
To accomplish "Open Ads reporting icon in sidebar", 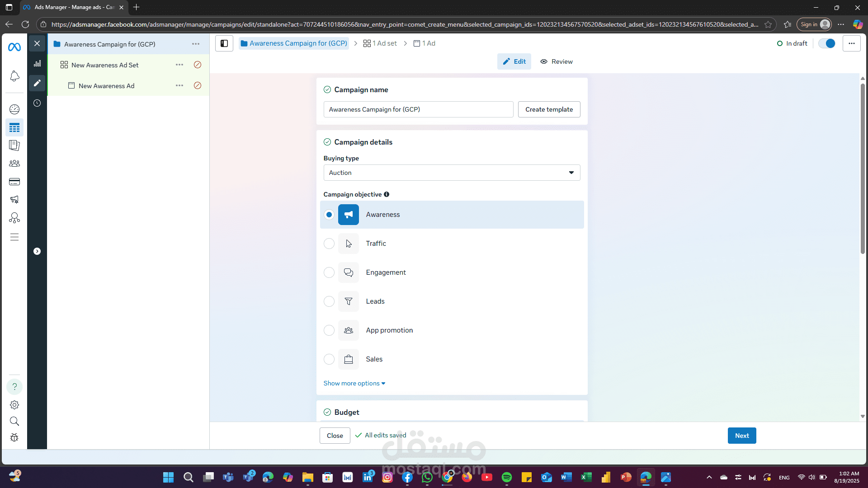I will click(14, 145).
